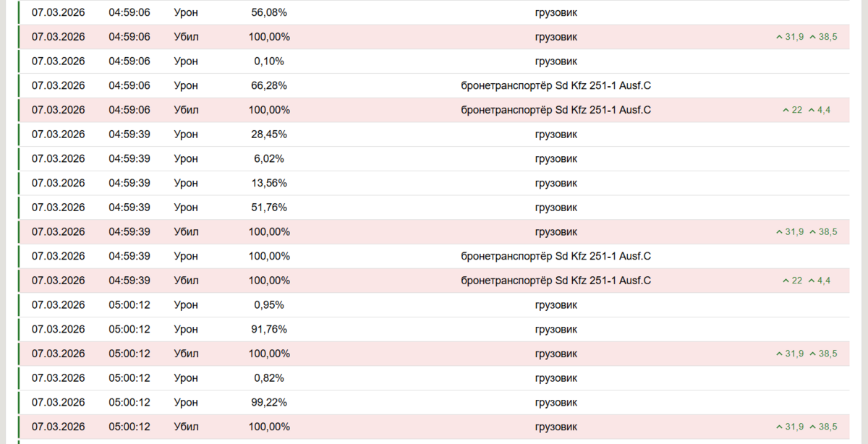
Task: Select the row with 56,08% damage
Action: (434, 12)
